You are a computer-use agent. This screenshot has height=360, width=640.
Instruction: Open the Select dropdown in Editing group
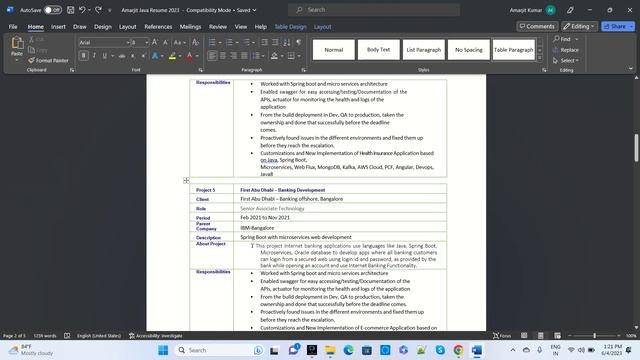click(x=566, y=60)
